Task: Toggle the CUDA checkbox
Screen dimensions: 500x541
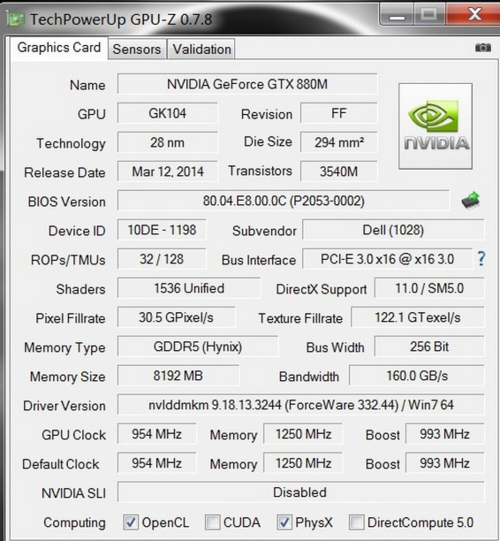Action: pyautogui.click(x=213, y=522)
